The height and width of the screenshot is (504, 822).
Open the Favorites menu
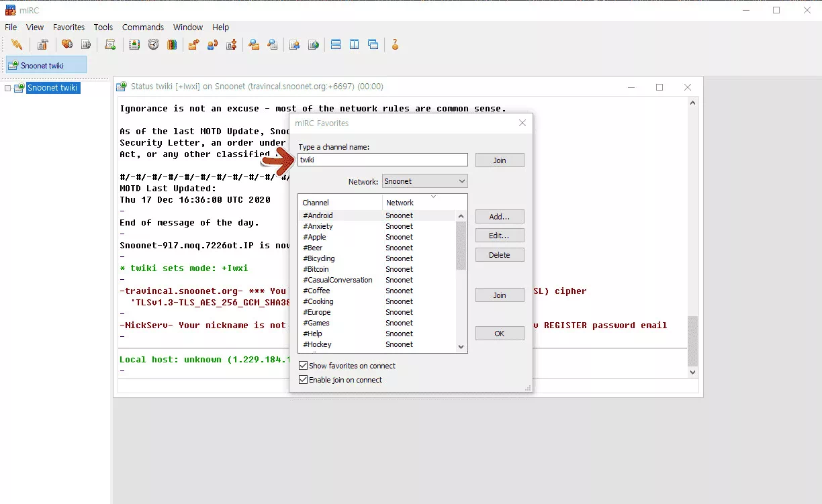(69, 28)
